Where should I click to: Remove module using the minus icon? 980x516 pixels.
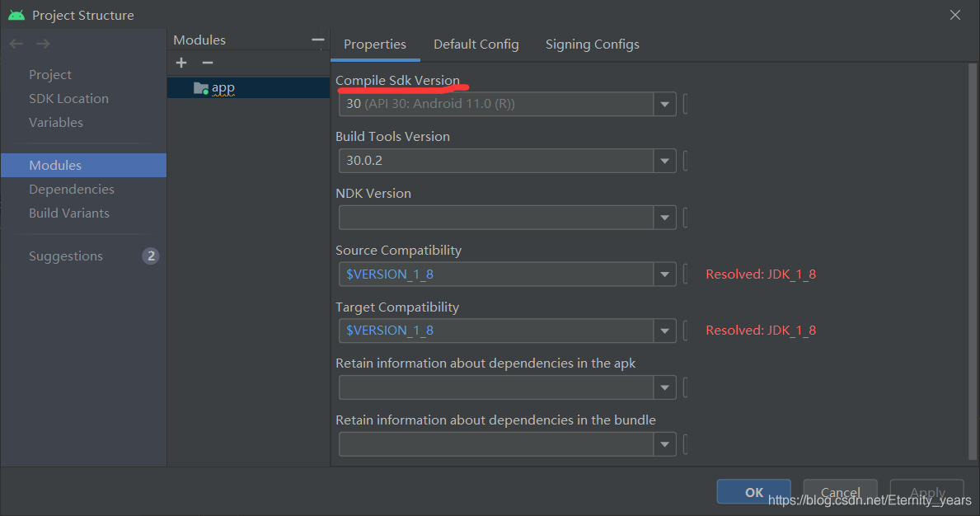click(208, 63)
